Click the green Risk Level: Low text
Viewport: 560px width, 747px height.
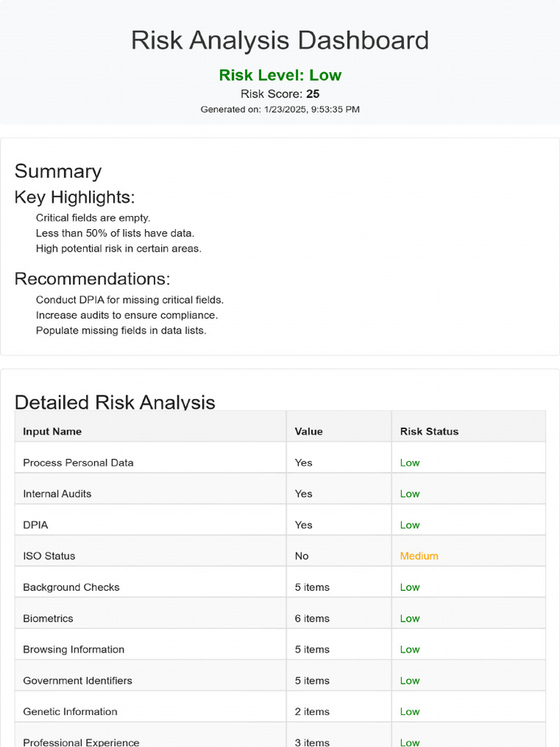click(x=280, y=75)
